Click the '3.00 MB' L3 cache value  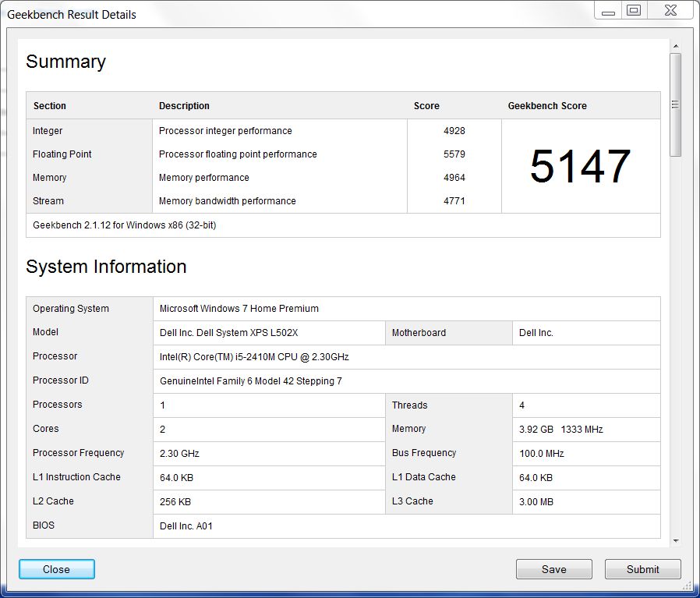tap(536, 502)
